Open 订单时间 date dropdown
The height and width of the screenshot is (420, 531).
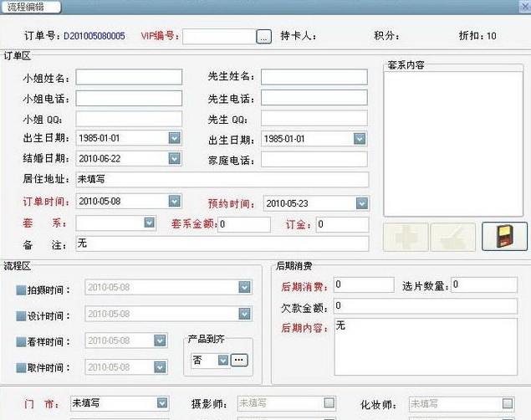coord(174,201)
